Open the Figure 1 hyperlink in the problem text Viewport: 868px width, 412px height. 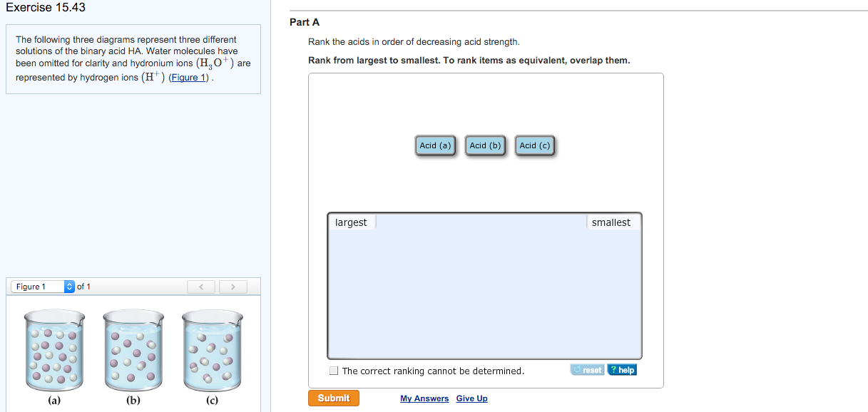tap(188, 77)
